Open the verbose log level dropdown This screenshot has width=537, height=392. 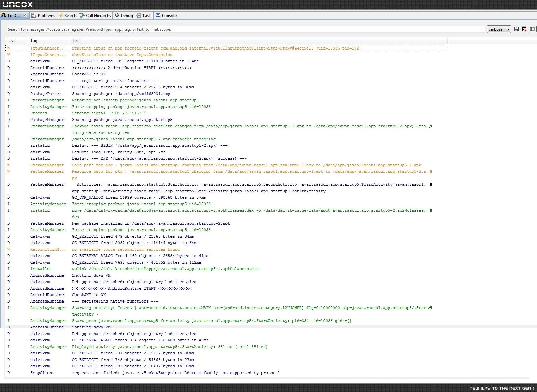[x=499, y=29]
